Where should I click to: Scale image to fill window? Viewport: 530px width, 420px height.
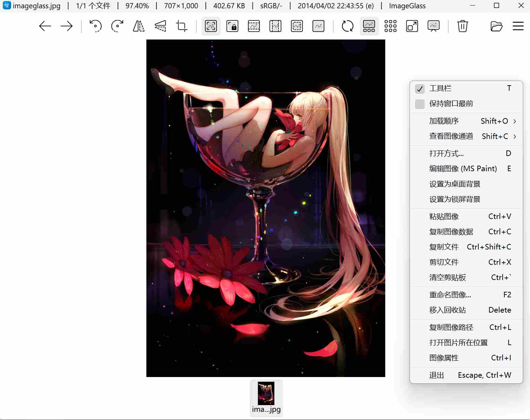tap(318, 26)
